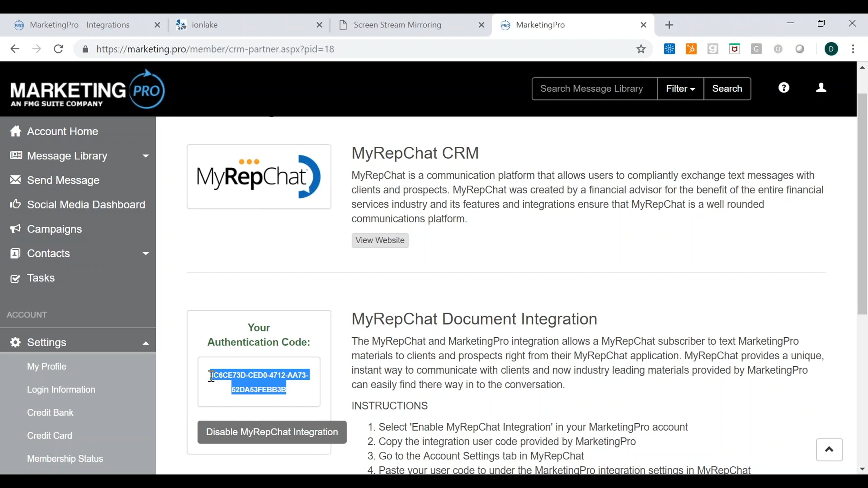Click Disable MyRepChat Integration button
This screenshot has height=488, width=868.
(x=272, y=432)
